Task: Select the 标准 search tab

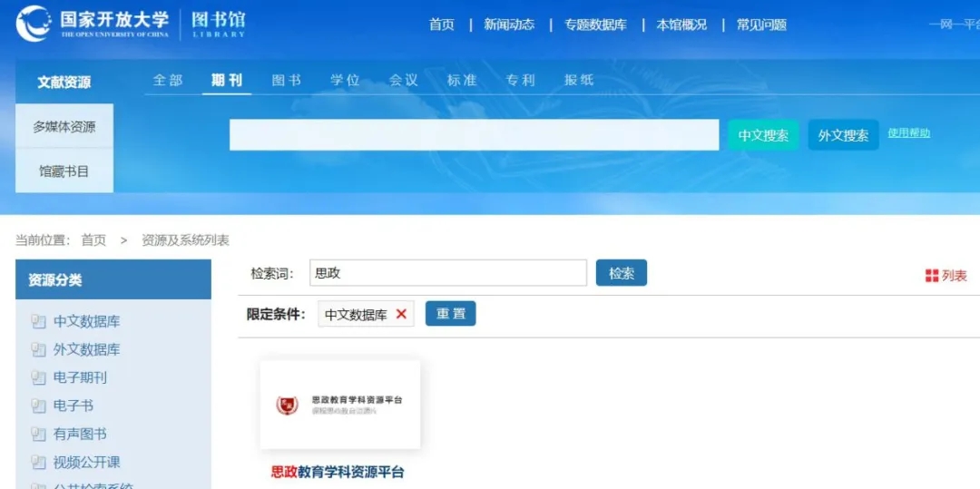Action: point(463,80)
